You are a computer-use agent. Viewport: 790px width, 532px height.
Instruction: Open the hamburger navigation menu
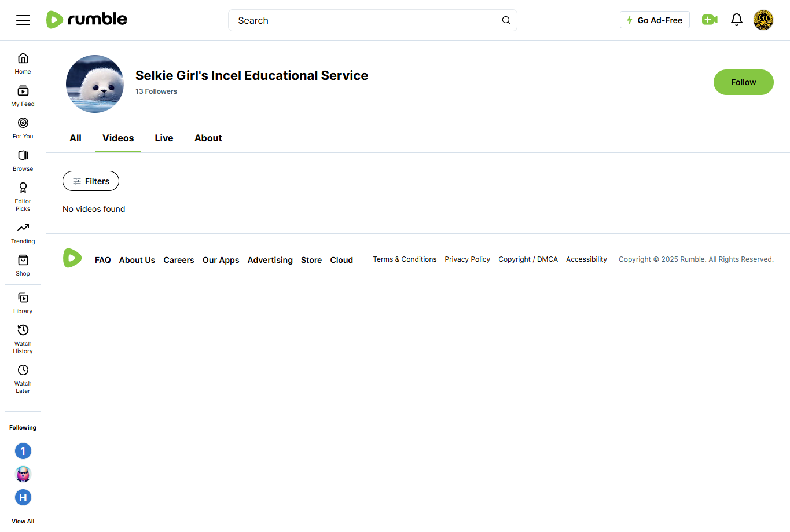coord(23,20)
